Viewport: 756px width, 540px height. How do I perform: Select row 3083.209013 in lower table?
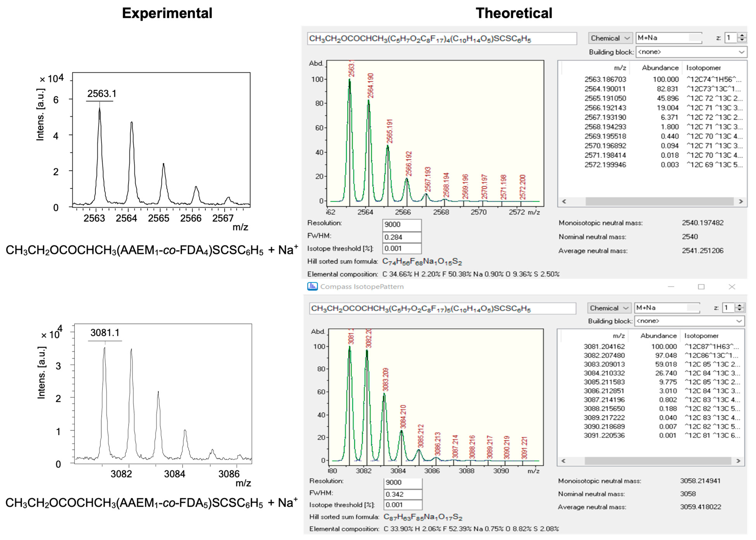tap(604, 364)
